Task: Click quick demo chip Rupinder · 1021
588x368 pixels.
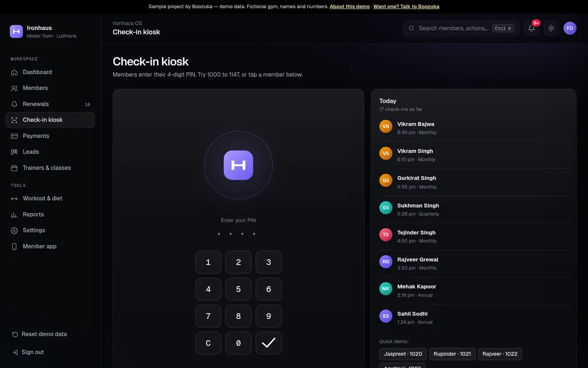Action: tap(452, 354)
